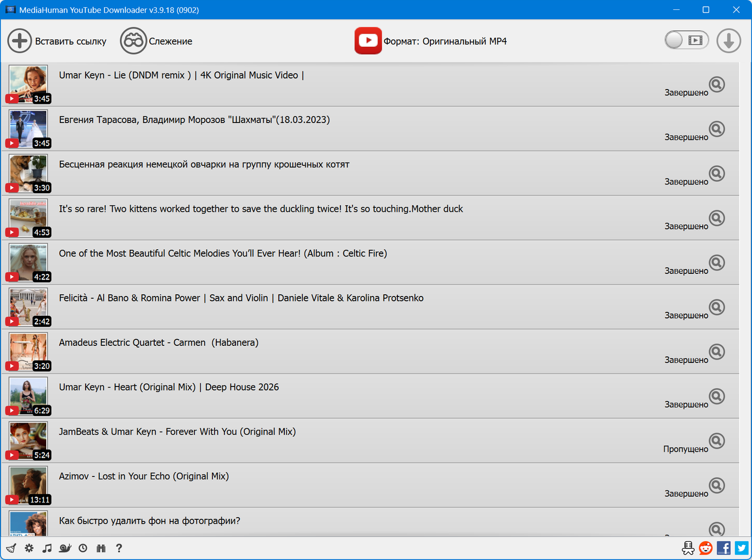
Task: Maximize the MediaHuman YouTube Downloader window
Action: (706, 10)
